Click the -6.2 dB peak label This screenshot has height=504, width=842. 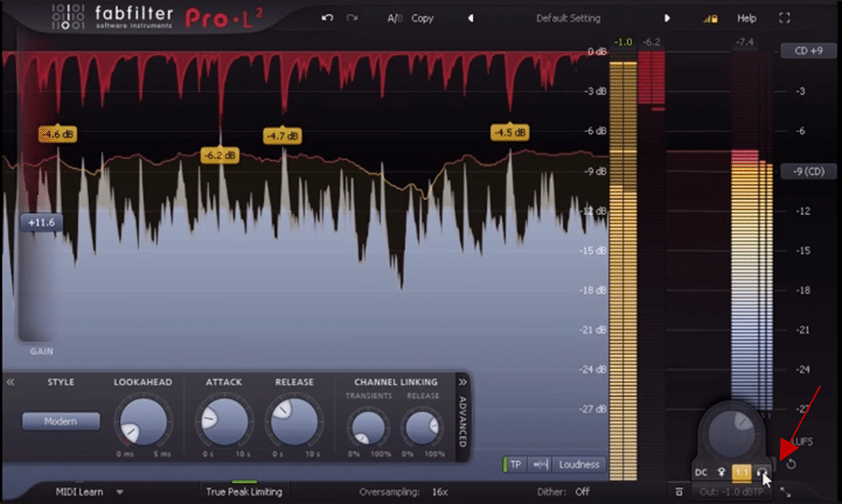(220, 155)
